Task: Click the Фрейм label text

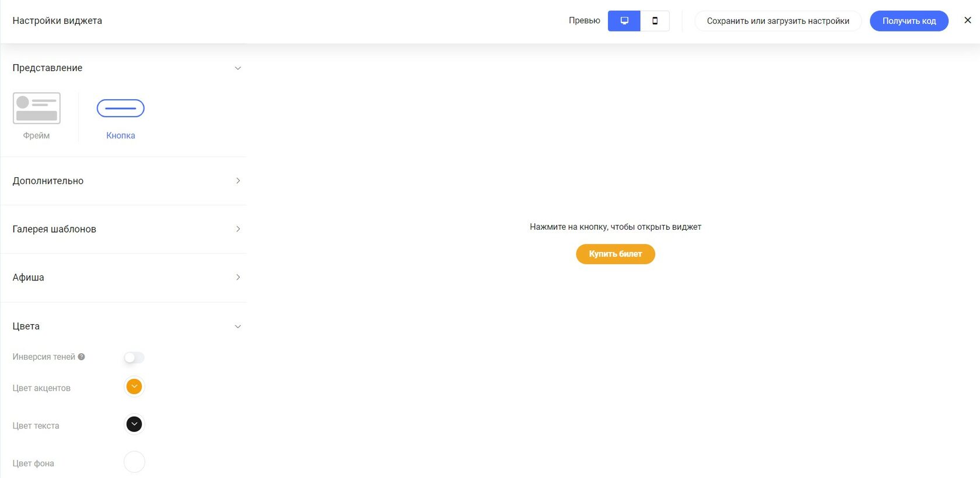Action: 36,135
